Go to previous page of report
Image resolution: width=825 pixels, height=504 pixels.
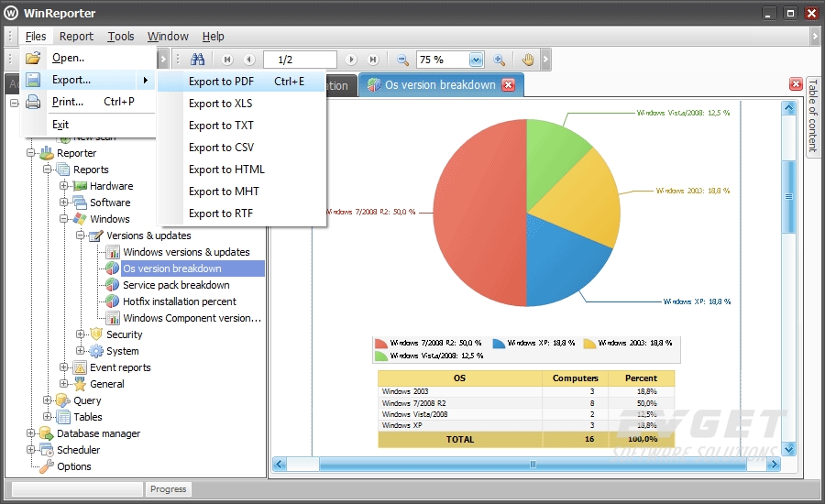[249, 60]
